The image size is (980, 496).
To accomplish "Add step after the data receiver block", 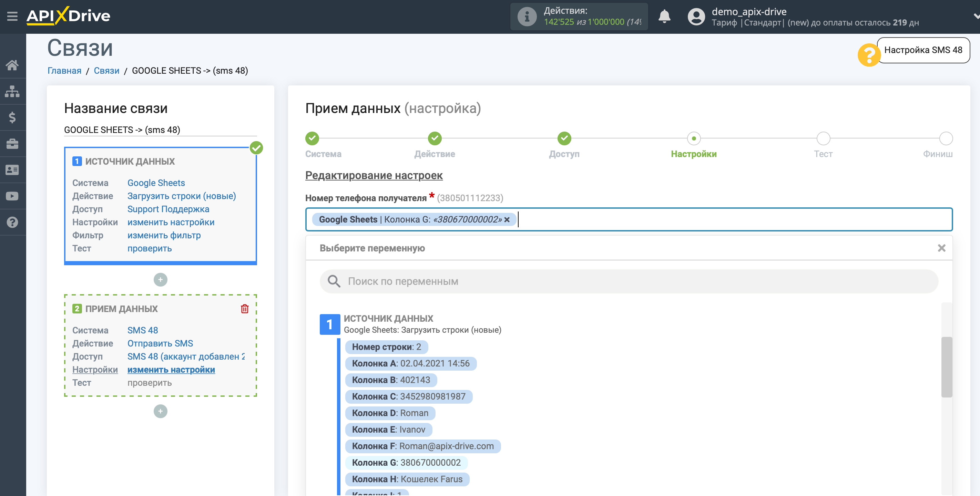I will pos(161,411).
